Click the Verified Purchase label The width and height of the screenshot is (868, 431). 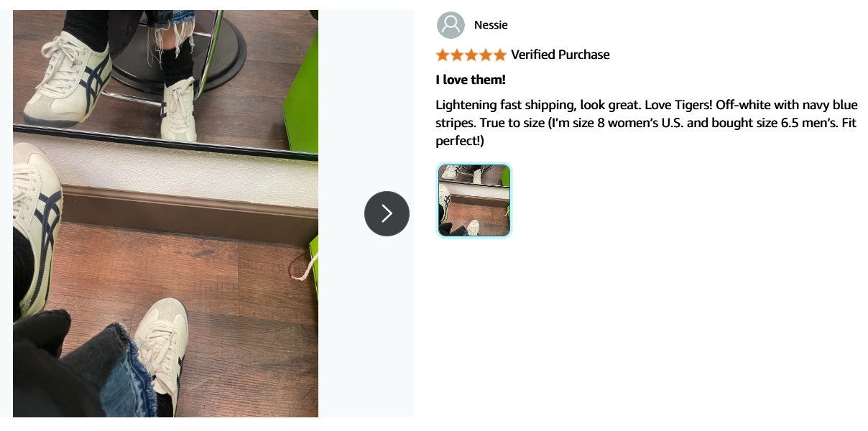click(560, 55)
